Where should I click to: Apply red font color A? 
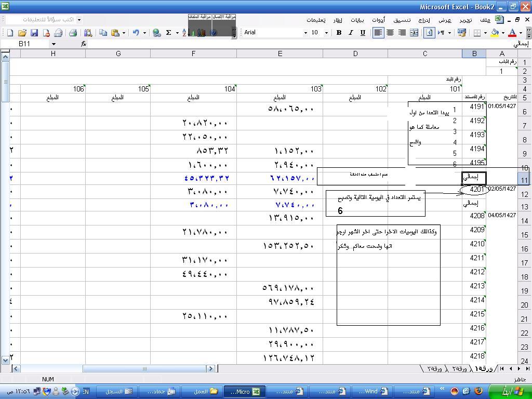(513, 33)
